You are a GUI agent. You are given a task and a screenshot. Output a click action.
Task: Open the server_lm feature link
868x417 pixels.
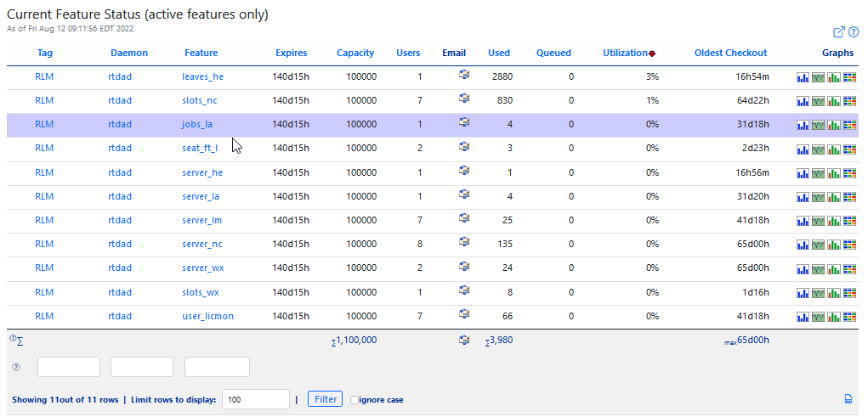[202, 220]
